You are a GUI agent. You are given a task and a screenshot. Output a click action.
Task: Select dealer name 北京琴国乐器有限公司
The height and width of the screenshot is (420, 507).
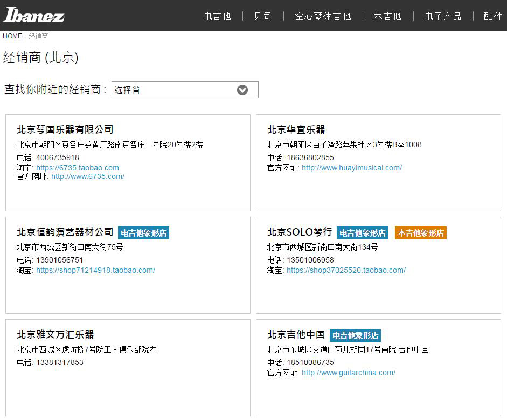point(65,129)
